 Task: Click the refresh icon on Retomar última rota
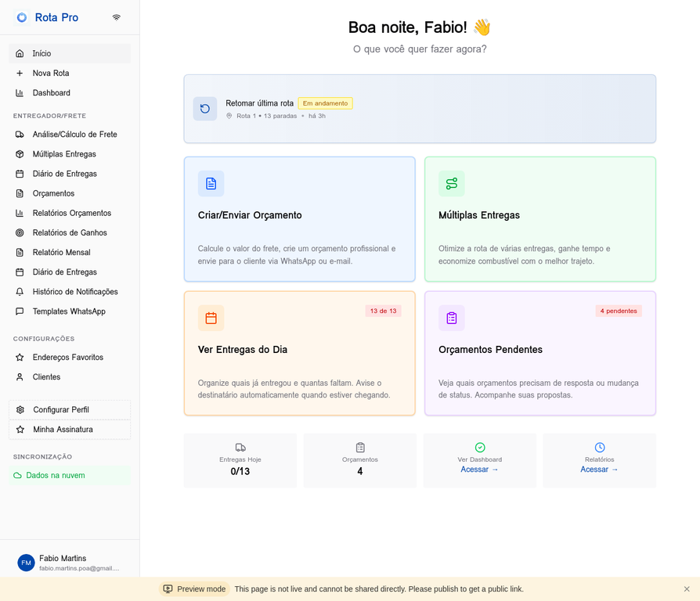(205, 109)
